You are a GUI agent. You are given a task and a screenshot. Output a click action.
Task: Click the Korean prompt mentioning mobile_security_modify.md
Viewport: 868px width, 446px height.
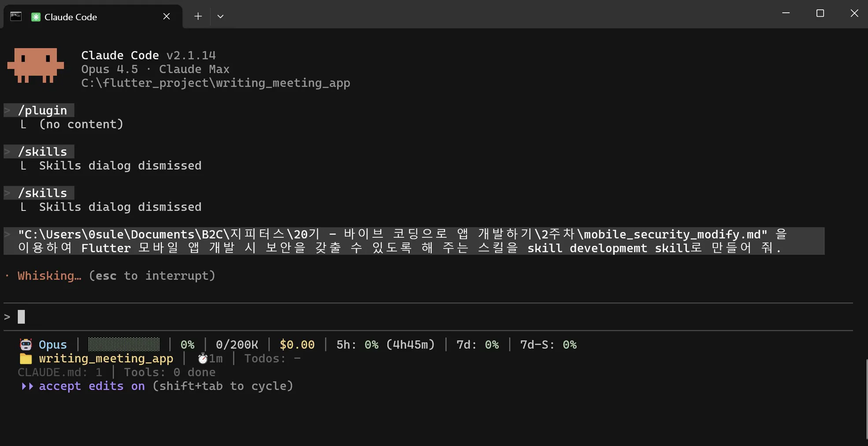414,241
